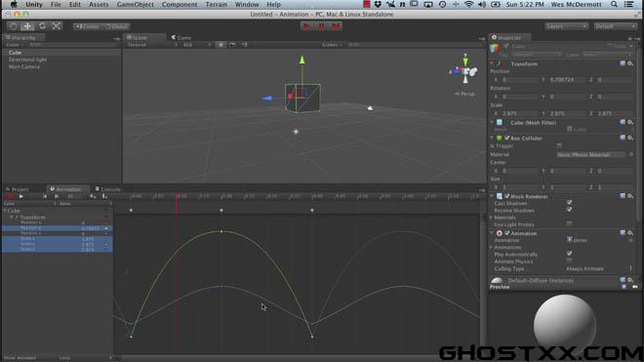
Task: Toggle the Play Automatically checkbox
Action: (x=569, y=254)
